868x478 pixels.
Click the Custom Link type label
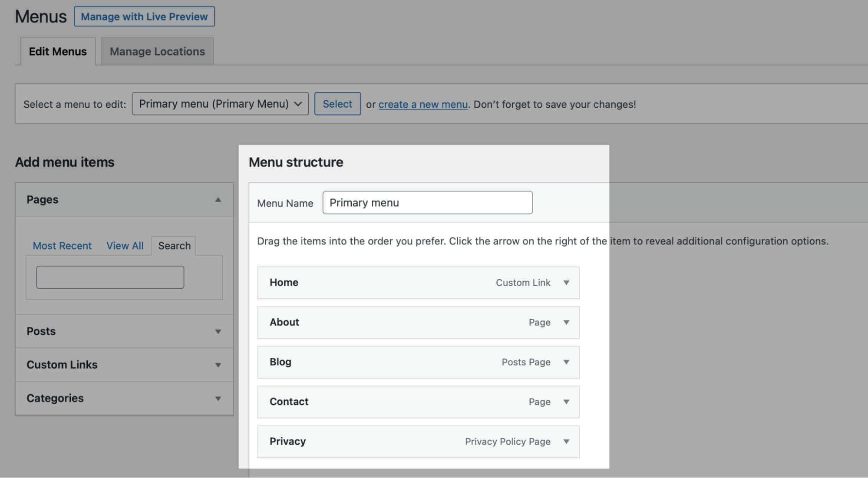(523, 283)
